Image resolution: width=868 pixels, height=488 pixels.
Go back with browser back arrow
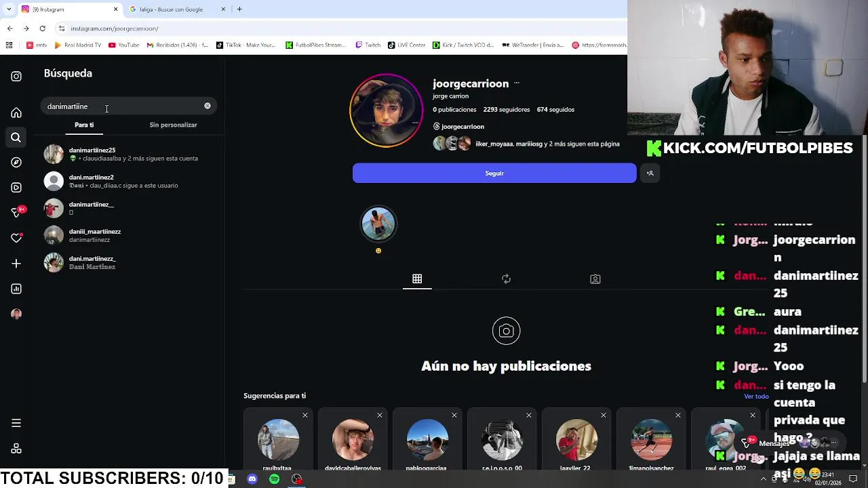9,28
